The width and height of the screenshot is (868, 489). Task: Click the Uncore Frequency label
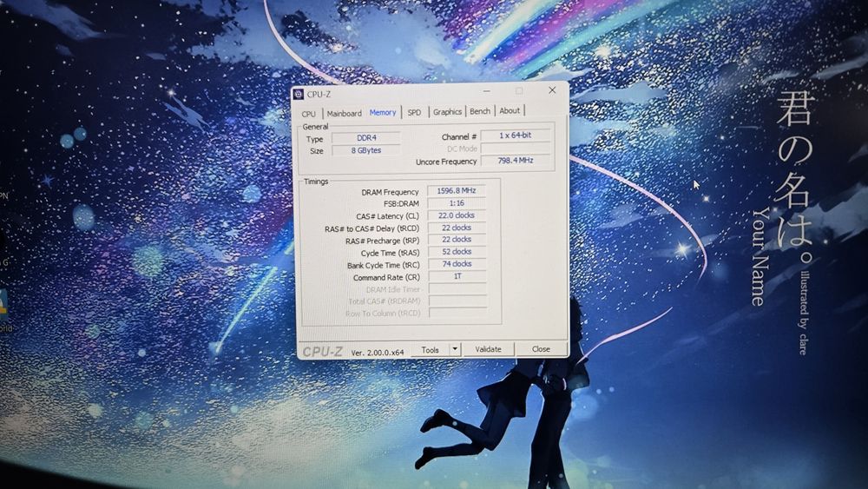[x=446, y=162]
